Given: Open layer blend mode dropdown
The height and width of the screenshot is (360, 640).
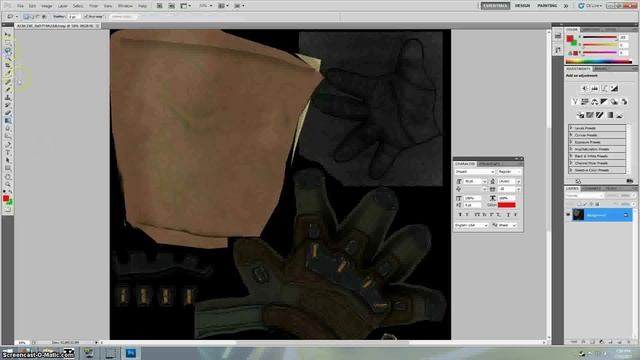Looking at the screenshot, I should (x=584, y=196).
